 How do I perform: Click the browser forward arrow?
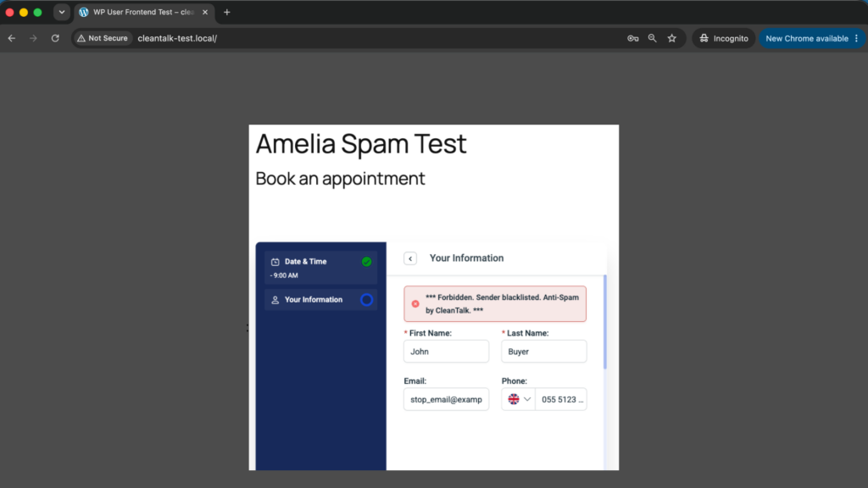(33, 38)
